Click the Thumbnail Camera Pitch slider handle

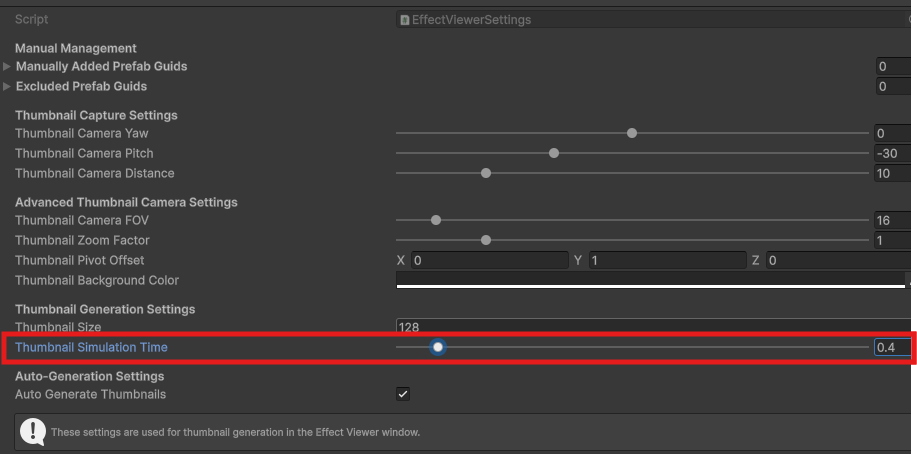click(554, 153)
